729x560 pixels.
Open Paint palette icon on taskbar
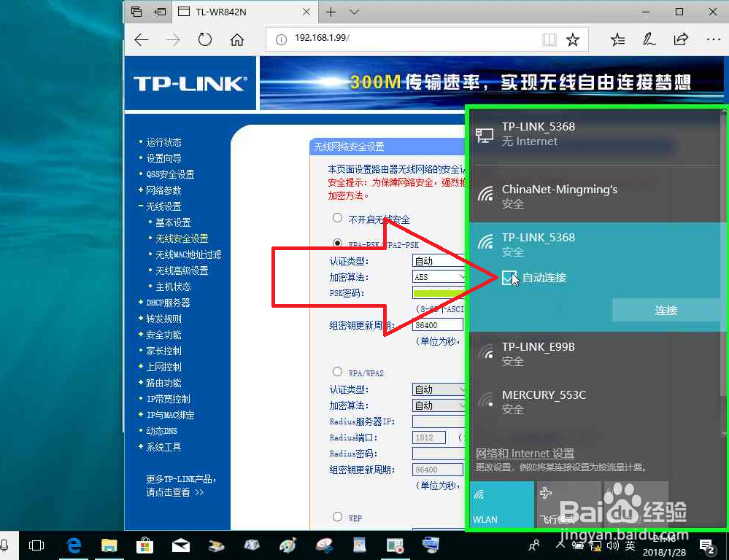(288, 545)
